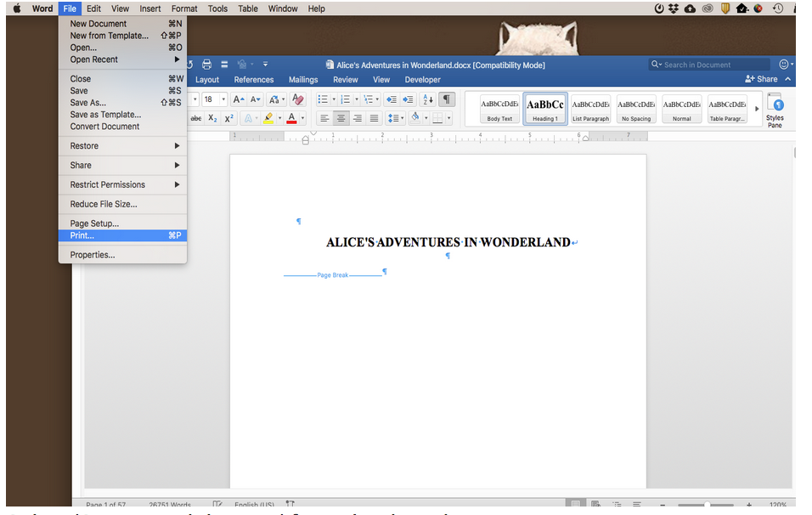This screenshot has width=812, height=515.
Task: Decrease font size with the A down icon
Action: click(256, 99)
